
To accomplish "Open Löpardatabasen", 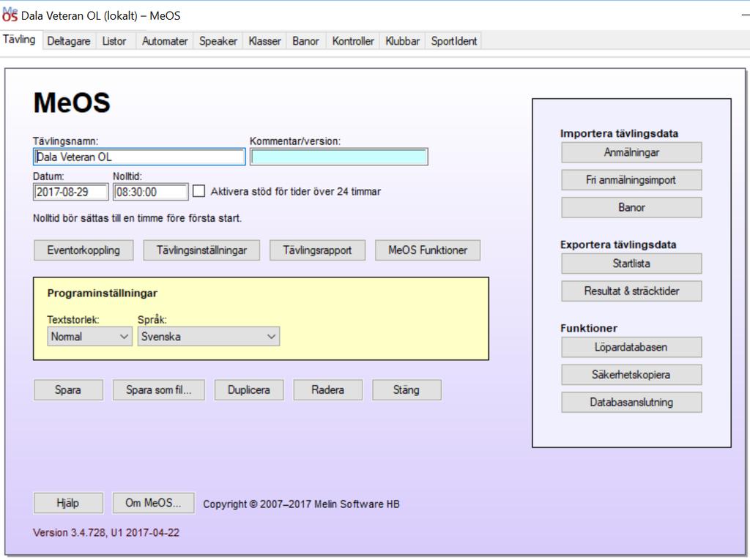I will pyautogui.click(x=631, y=347).
